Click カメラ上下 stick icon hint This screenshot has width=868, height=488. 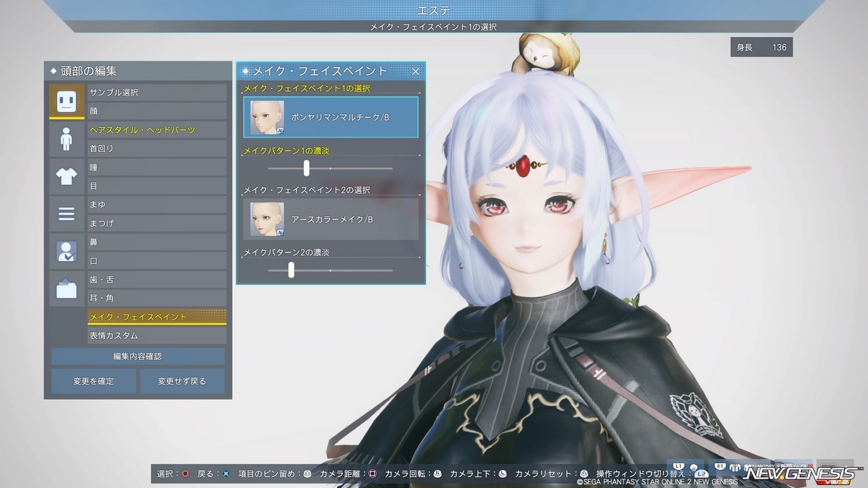point(503,474)
